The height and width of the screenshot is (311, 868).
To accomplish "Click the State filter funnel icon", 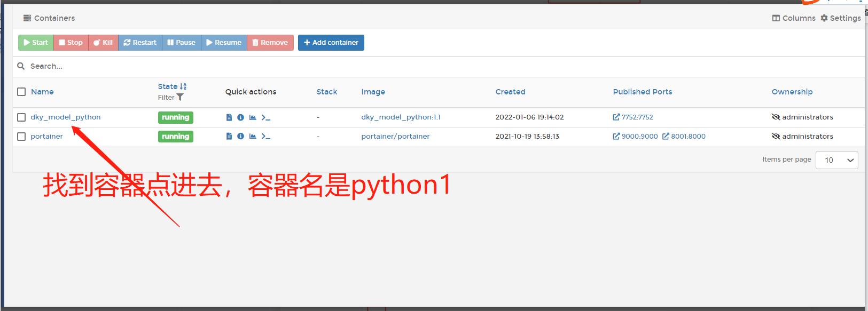I will tap(180, 97).
